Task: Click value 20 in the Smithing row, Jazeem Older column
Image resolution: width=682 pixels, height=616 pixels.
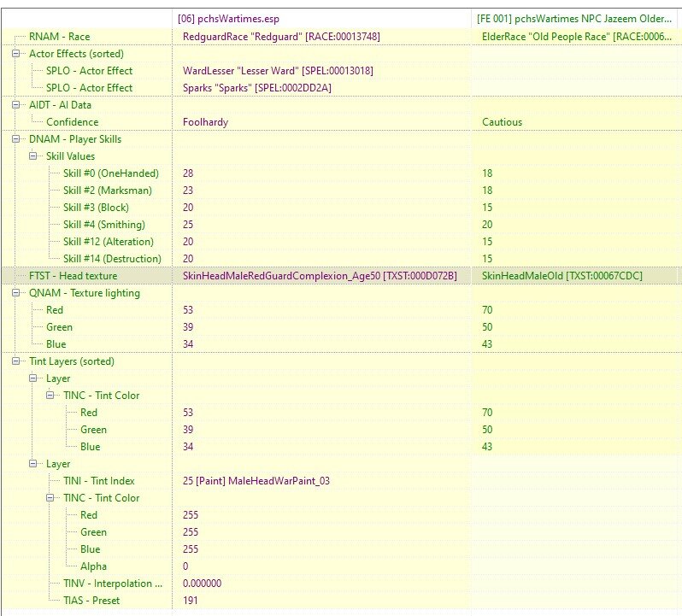Action: coord(487,225)
